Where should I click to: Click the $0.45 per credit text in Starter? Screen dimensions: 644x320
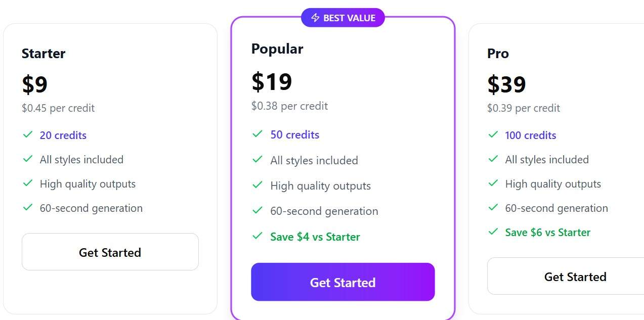click(58, 108)
